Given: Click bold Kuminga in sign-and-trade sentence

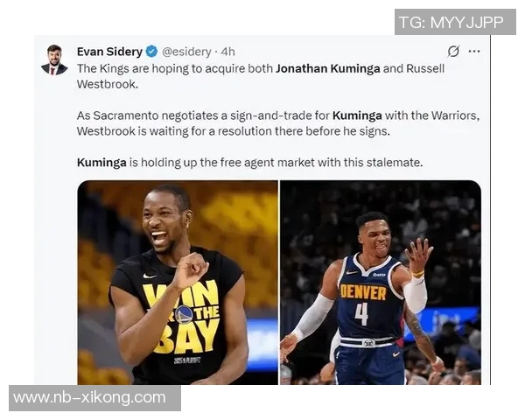Looking at the screenshot, I should [x=357, y=115].
